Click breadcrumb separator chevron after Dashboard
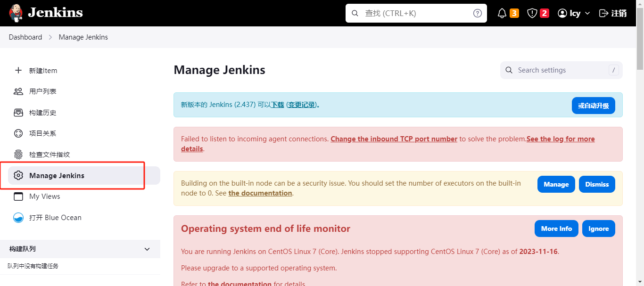Image resolution: width=644 pixels, height=286 pixels. [x=50, y=37]
